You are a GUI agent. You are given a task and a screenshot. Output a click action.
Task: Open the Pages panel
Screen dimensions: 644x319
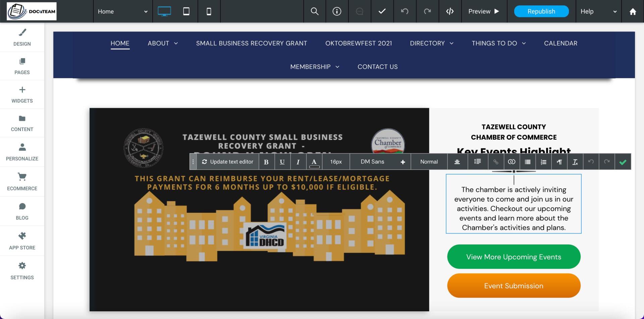click(22, 66)
